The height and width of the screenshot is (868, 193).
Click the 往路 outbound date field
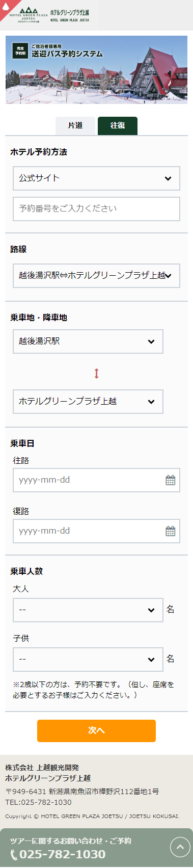pos(96,480)
